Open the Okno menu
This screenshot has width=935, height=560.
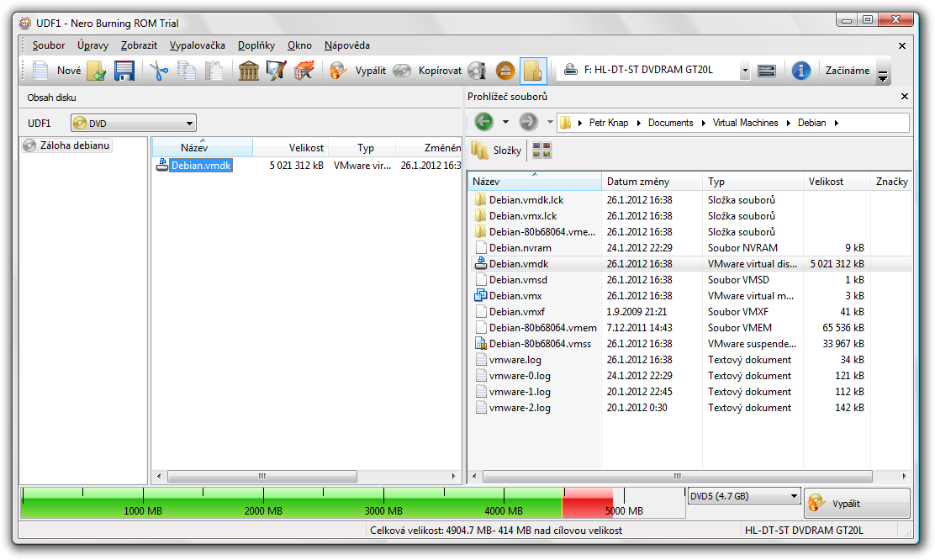299,45
